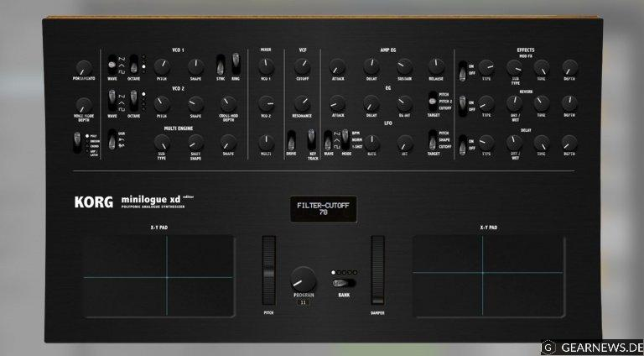Viewport: 644px width, 356px height.
Task: Toggle the Ring switch
Action: click(236, 64)
